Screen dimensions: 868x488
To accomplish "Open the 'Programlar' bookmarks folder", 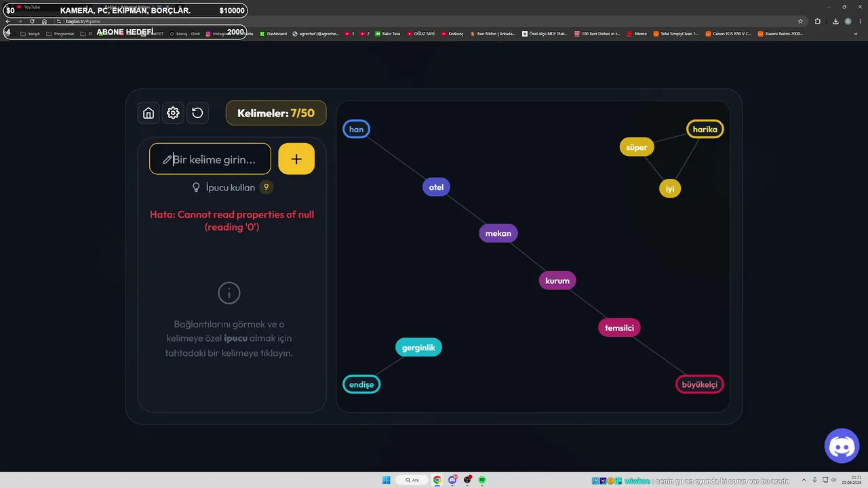I will pos(60,33).
